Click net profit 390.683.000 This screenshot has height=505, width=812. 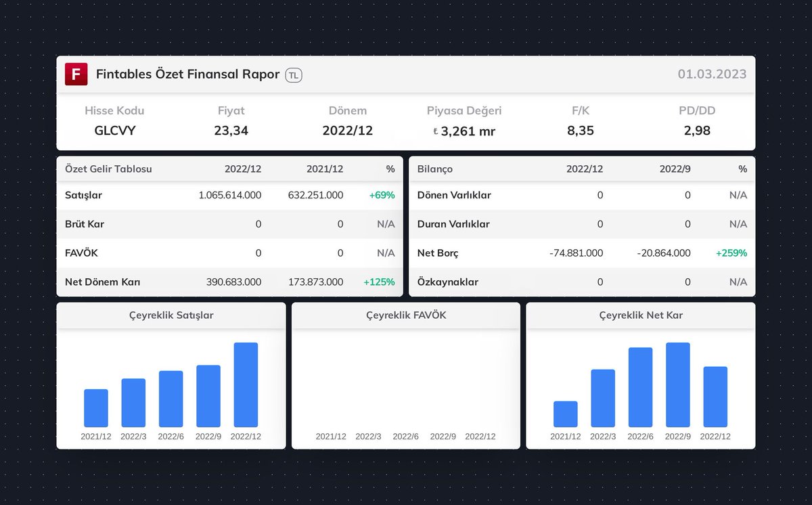click(x=233, y=282)
